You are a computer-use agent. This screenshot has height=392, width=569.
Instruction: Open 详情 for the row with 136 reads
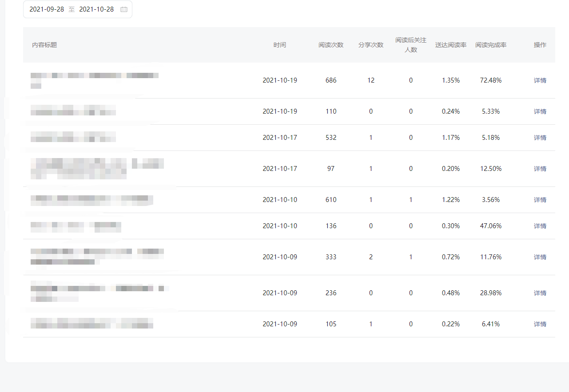pyautogui.click(x=540, y=226)
